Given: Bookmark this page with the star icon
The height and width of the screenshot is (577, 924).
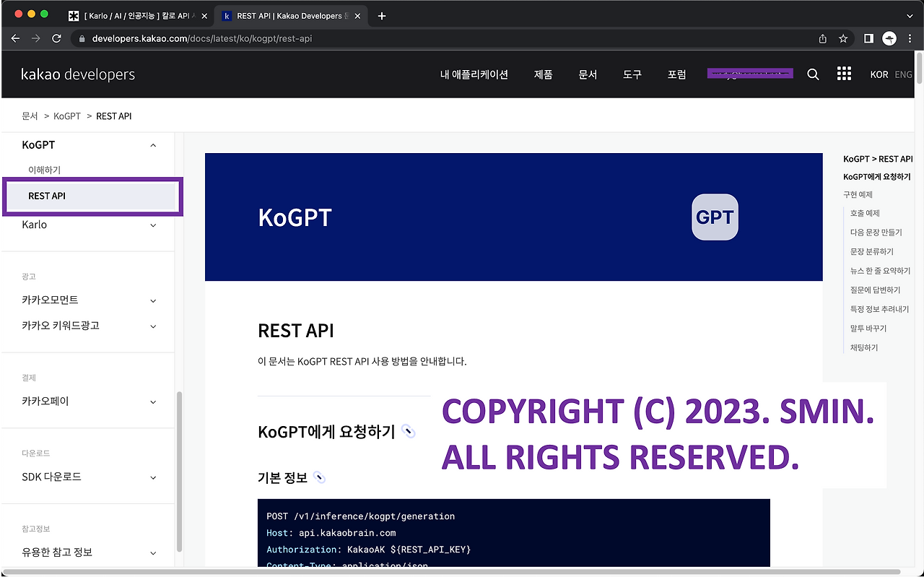Looking at the screenshot, I should click(x=842, y=38).
